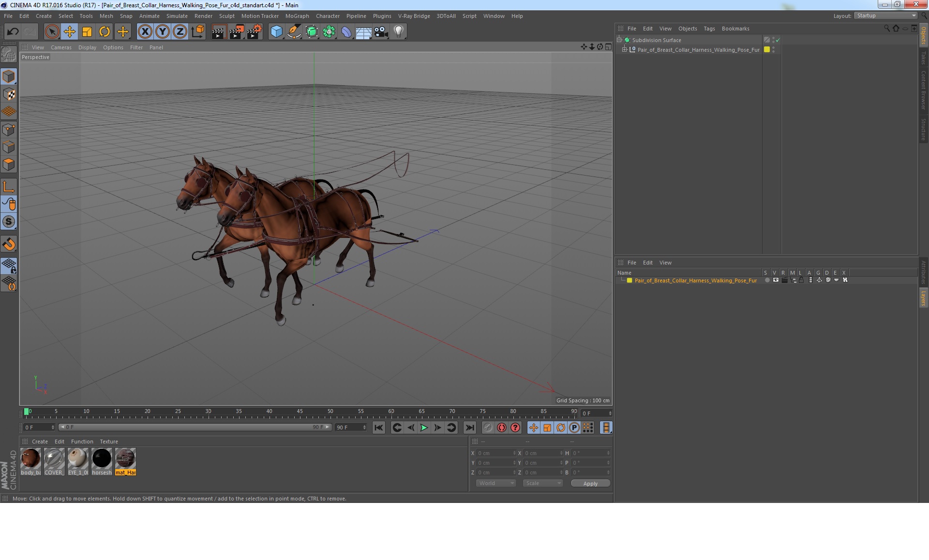Go to start of animation

[x=378, y=427]
